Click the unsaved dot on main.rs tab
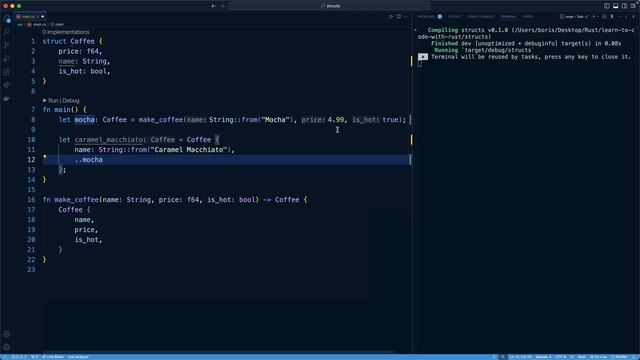 point(42,17)
